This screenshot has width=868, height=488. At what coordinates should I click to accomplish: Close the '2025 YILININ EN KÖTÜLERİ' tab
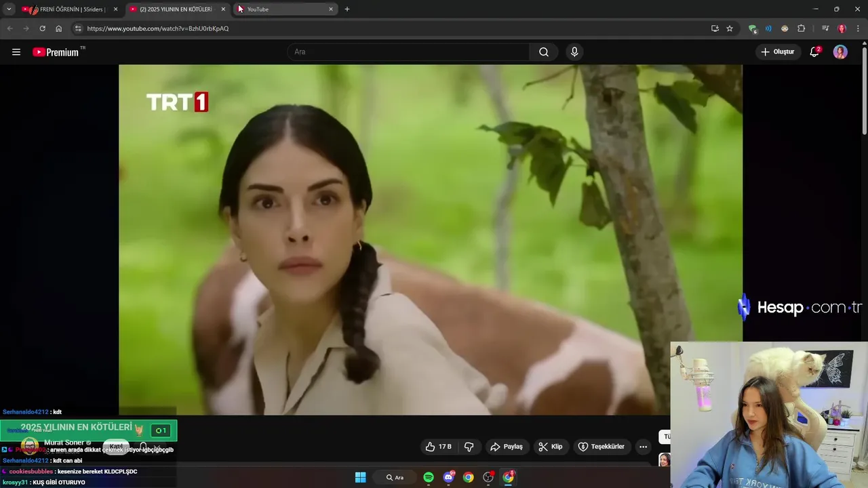223,9
